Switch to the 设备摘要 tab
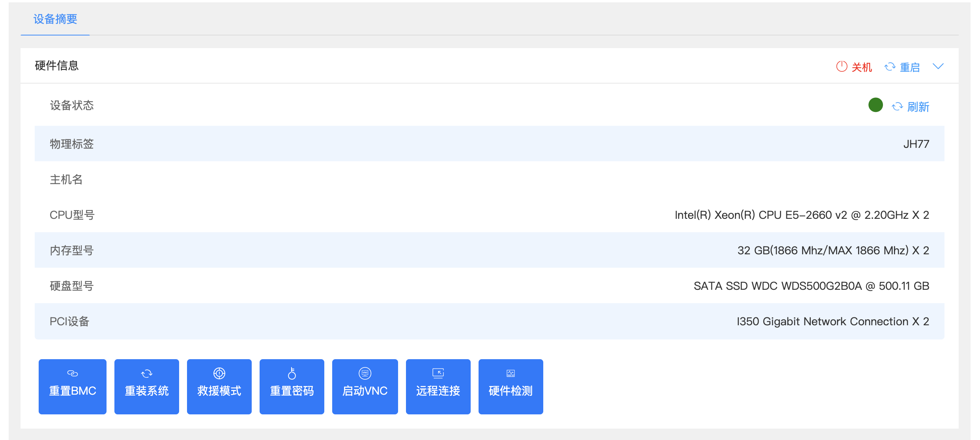Image resolution: width=980 pixels, height=440 pixels. 55,19
